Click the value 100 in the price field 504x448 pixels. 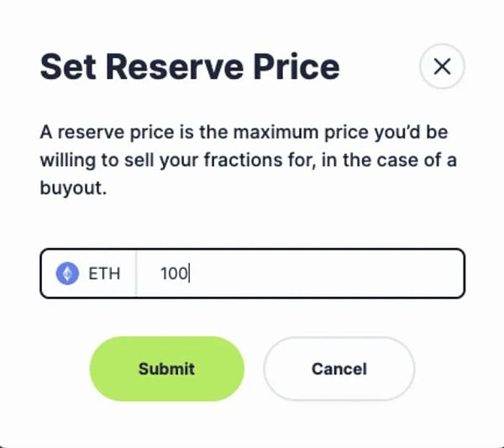(174, 273)
